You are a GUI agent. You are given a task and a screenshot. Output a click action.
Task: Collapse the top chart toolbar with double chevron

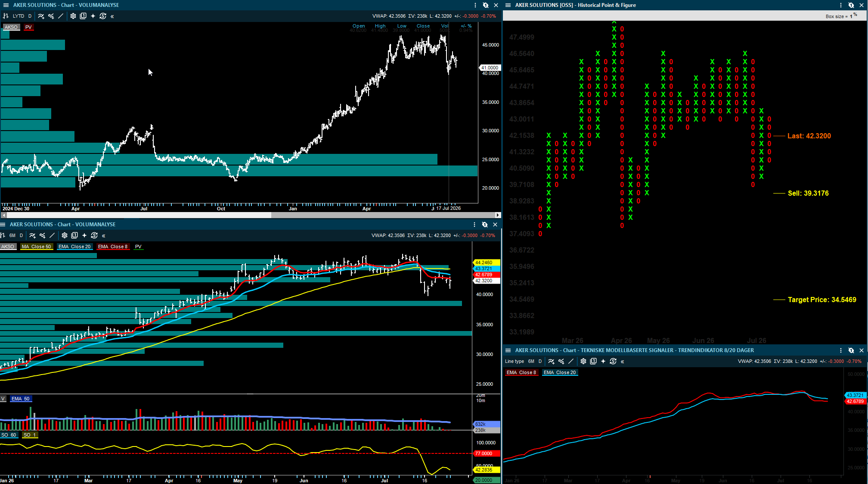pyautogui.click(x=112, y=16)
